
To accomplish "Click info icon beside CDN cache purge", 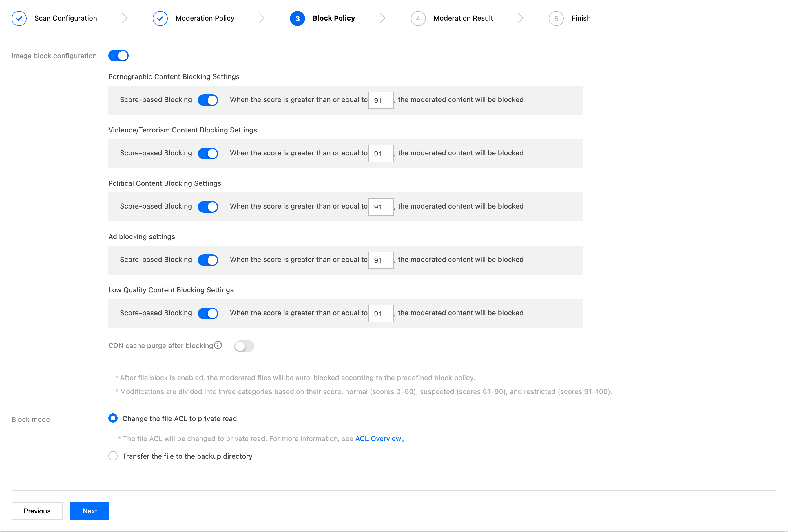I will point(218,345).
